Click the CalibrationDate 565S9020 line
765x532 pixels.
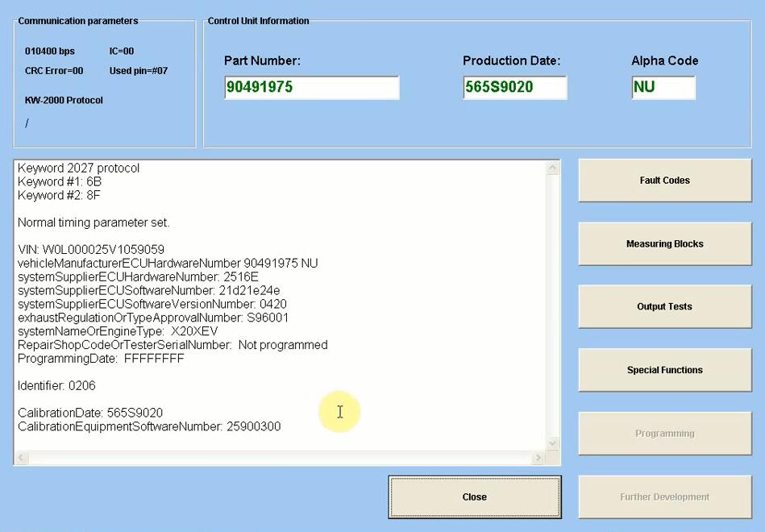click(x=90, y=413)
